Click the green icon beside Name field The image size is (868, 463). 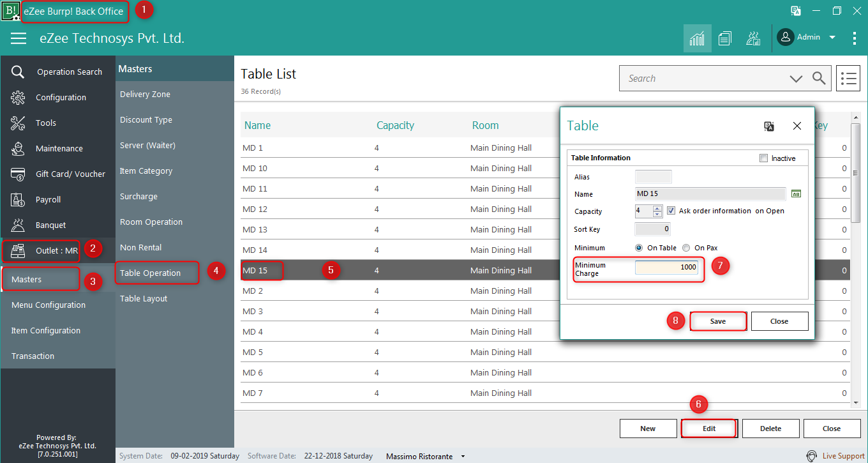(796, 194)
